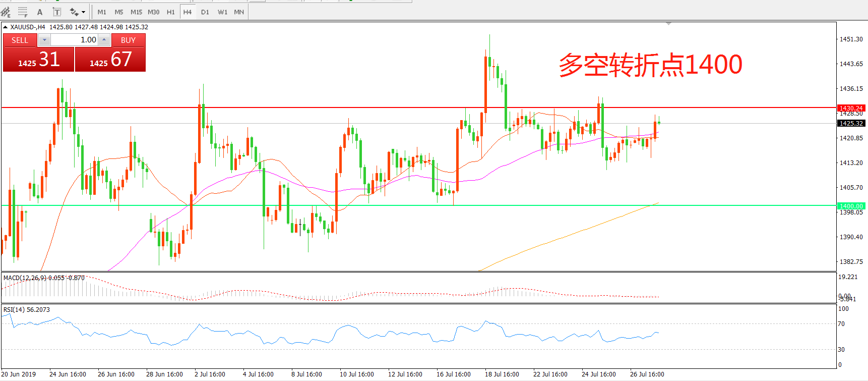Image resolution: width=868 pixels, height=381 pixels.
Task: Switch chart to M1 timeframe
Action: point(102,12)
